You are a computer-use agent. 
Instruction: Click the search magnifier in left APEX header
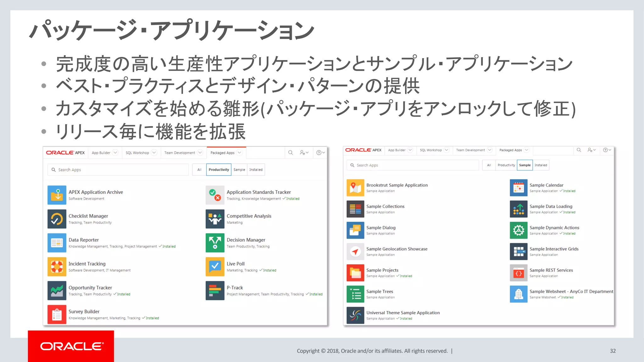point(291,152)
